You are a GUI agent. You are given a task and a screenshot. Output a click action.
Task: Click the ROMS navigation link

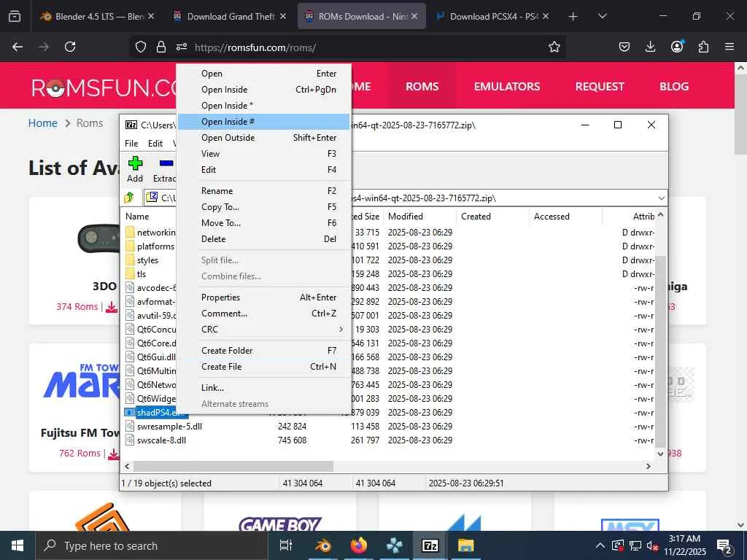(x=422, y=86)
